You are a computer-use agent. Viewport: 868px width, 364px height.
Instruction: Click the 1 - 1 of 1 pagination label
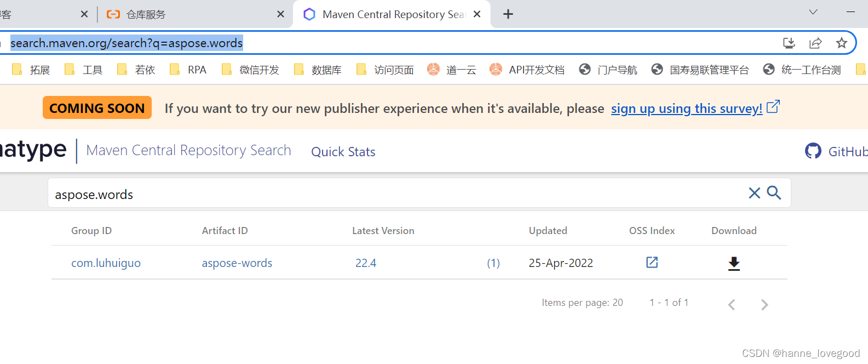click(x=669, y=303)
